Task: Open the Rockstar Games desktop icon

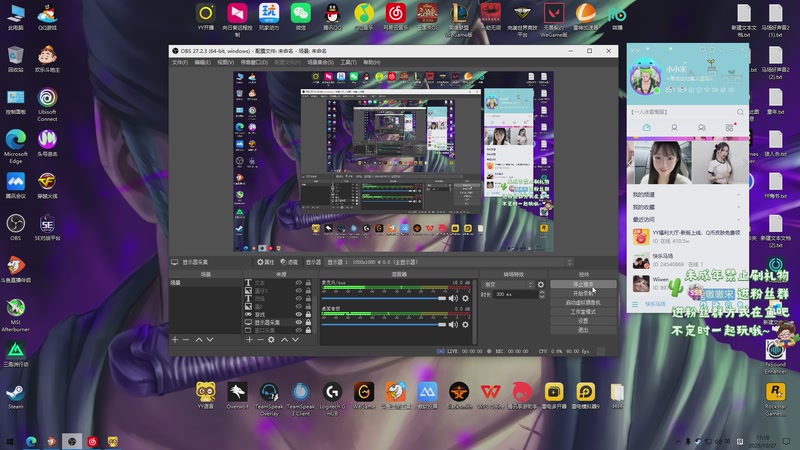Action: pyautogui.click(x=776, y=399)
